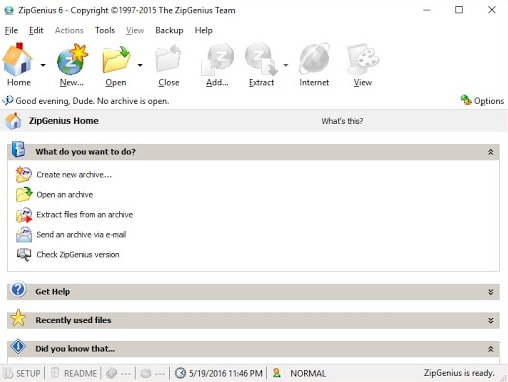The width and height of the screenshot is (508, 382).
Task: Click the Home toolbar icon
Action: coord(17,59)
